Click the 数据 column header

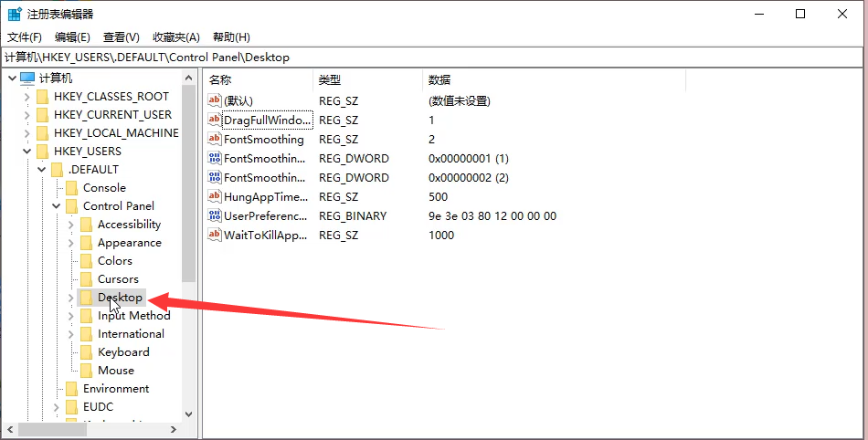click(554, 80)
